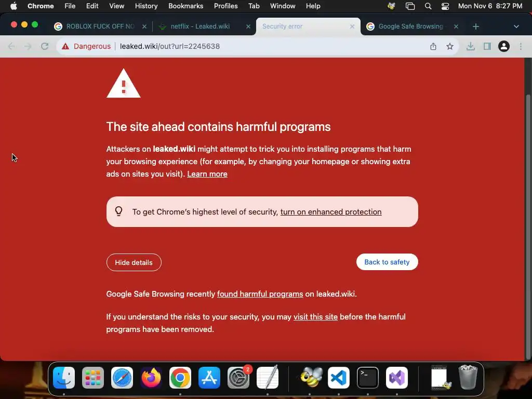Launch Firefox from the dock
This screenshot has width=532, height=399.
click(x=151, y=378)
